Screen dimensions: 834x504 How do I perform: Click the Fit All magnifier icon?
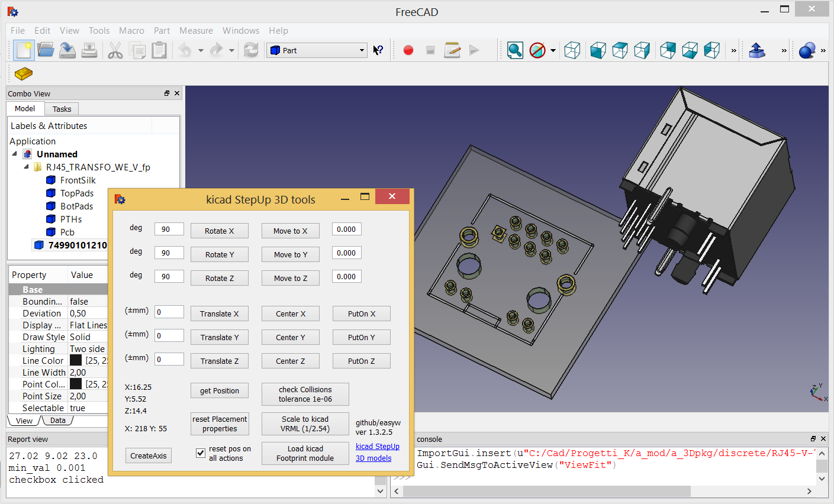click(x=515, y=50)
